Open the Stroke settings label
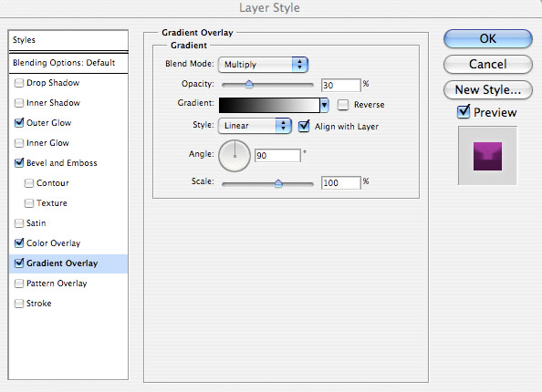This screenshot has width=542, height=392. [38, 304]
